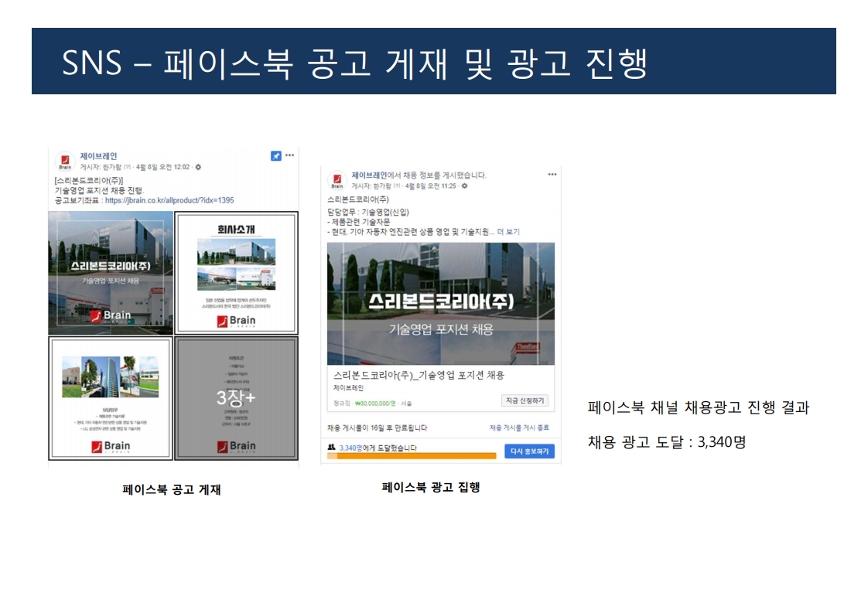Click the ₩30,000,000/연 salary text

coord(375,404)
